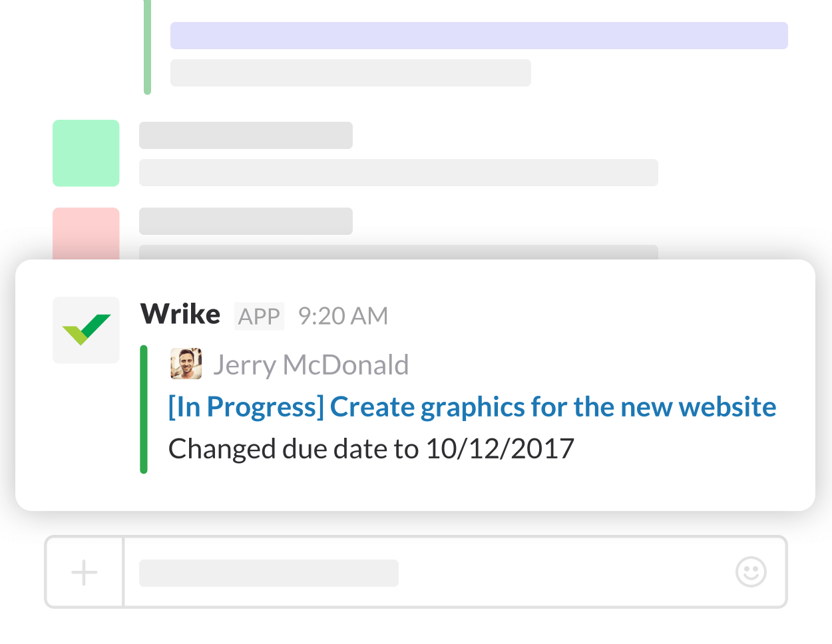The width and height of the screenshot is (832, 644).
Task: Click the green status bar beside the message
Action: [x=143, y=409]
